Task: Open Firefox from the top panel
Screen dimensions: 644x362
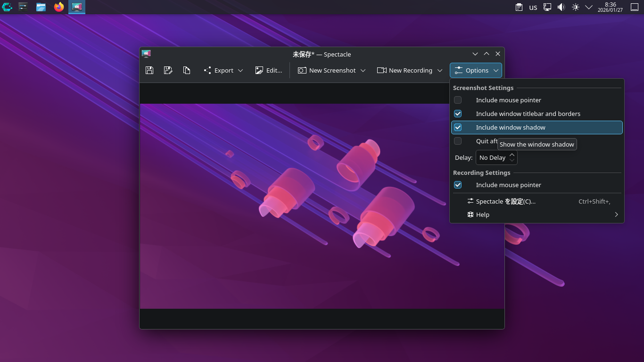Action: (59, 7)
